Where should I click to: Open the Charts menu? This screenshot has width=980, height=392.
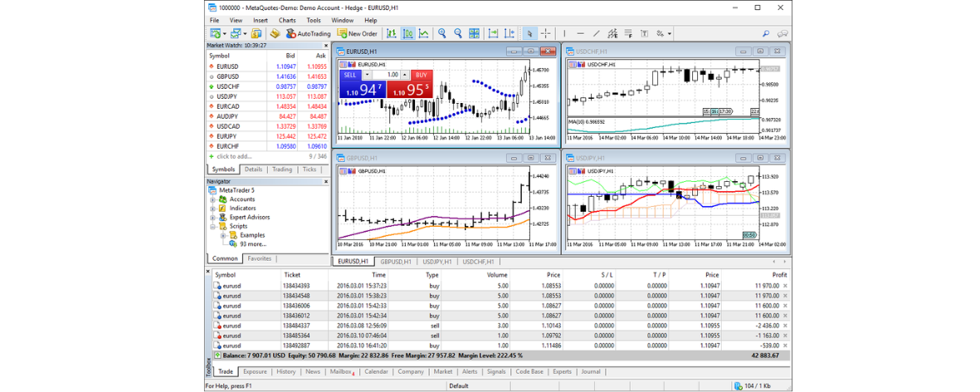point(287,20)
